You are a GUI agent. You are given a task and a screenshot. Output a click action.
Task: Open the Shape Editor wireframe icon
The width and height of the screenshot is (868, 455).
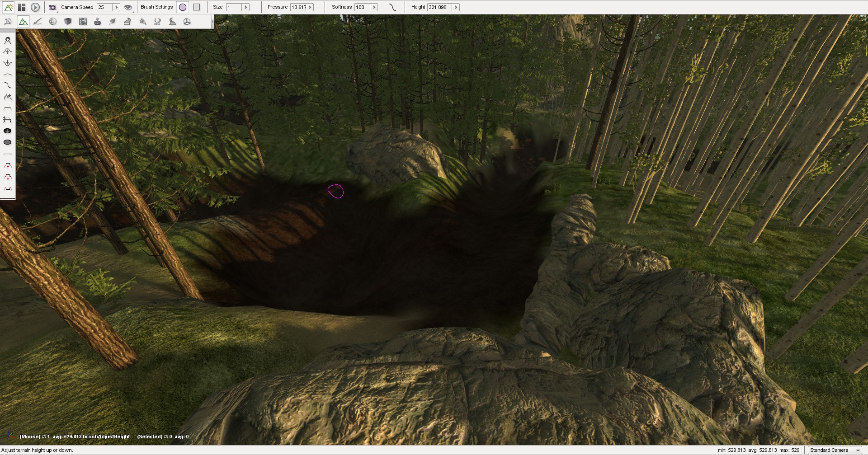click(187, 21)
